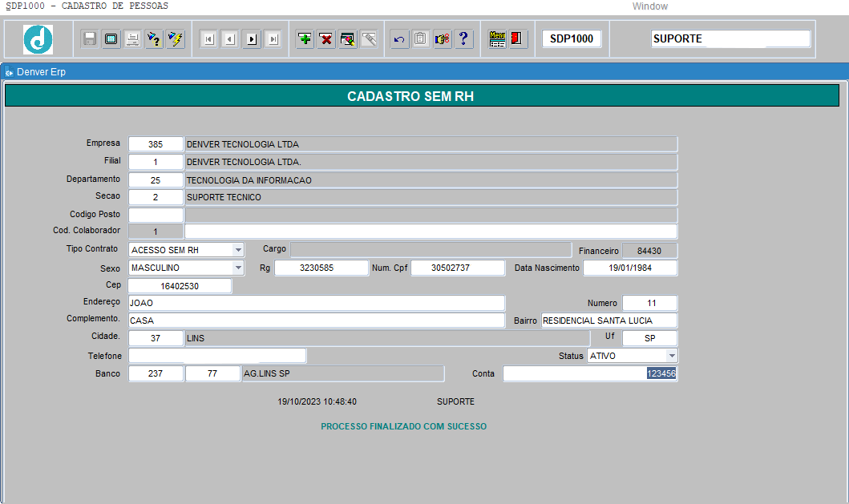Screen dimensions: 849x504
Task: Click the enter query icon
Action: [154, 39]
